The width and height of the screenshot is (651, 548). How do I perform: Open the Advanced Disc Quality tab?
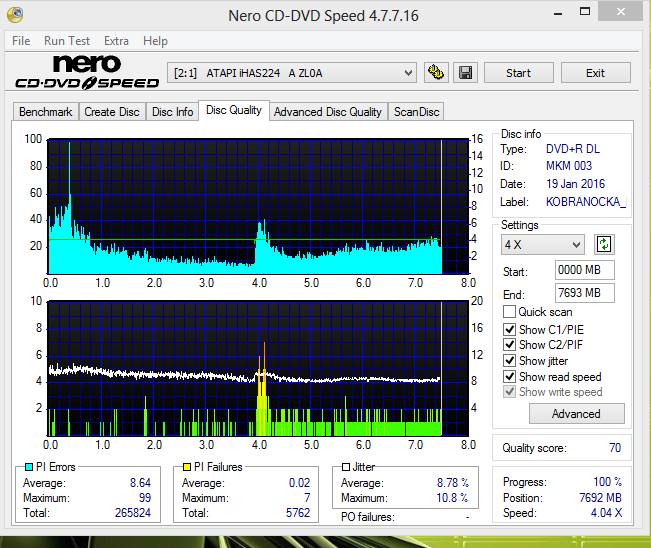(x=328, y=112)
